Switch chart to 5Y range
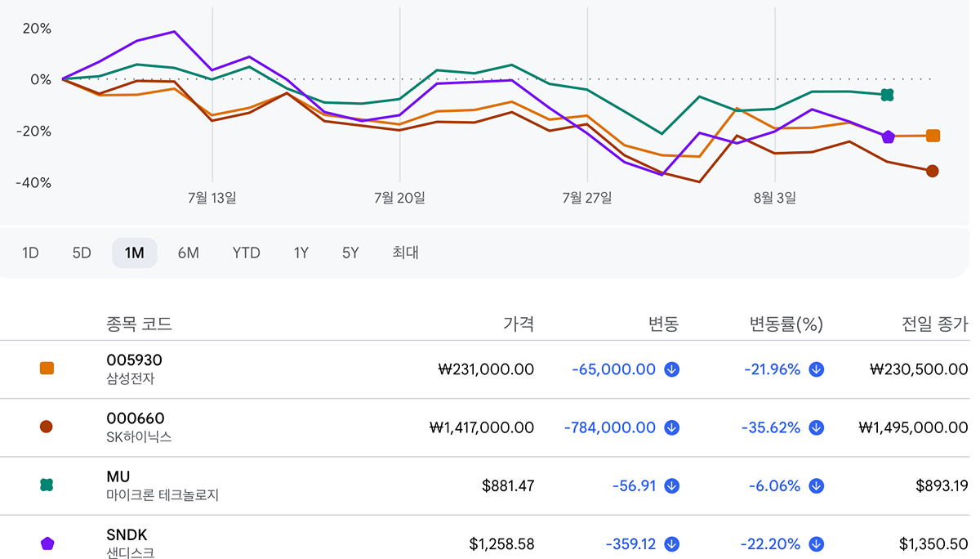Viewport: 980px width, 559px height. (350, 253)
